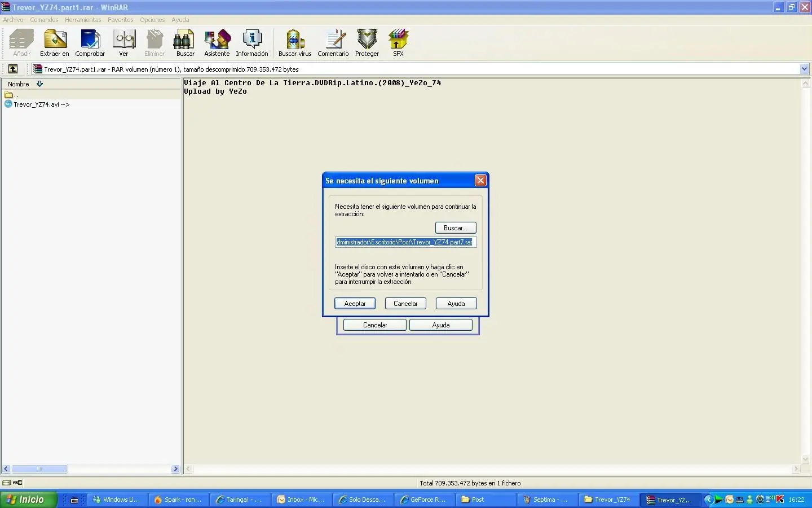Click the Proteger shield icon
812x508 pixels.
coord(367,40)
